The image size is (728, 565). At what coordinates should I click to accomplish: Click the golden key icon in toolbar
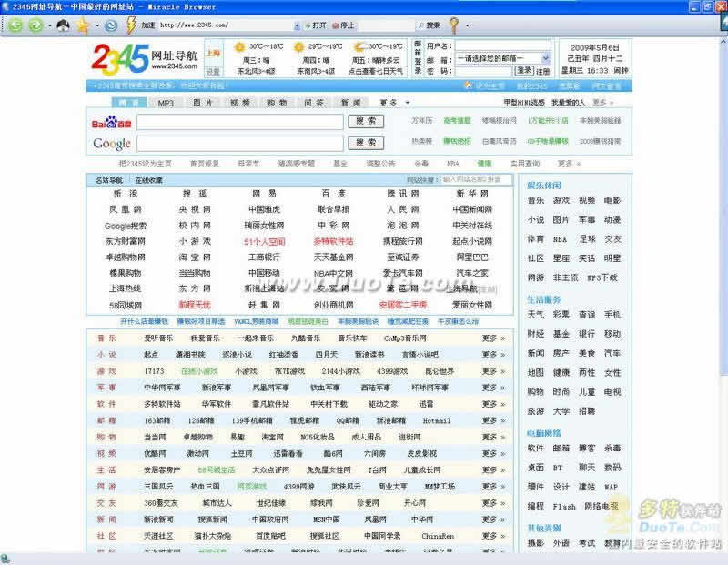pos(454,25)
